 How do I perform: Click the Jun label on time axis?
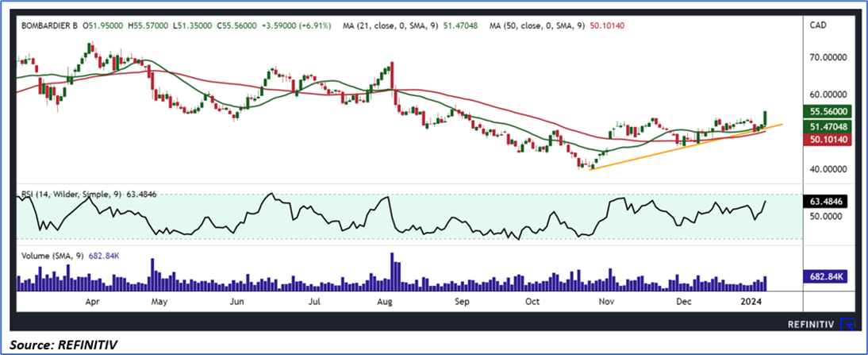(237, 303)
